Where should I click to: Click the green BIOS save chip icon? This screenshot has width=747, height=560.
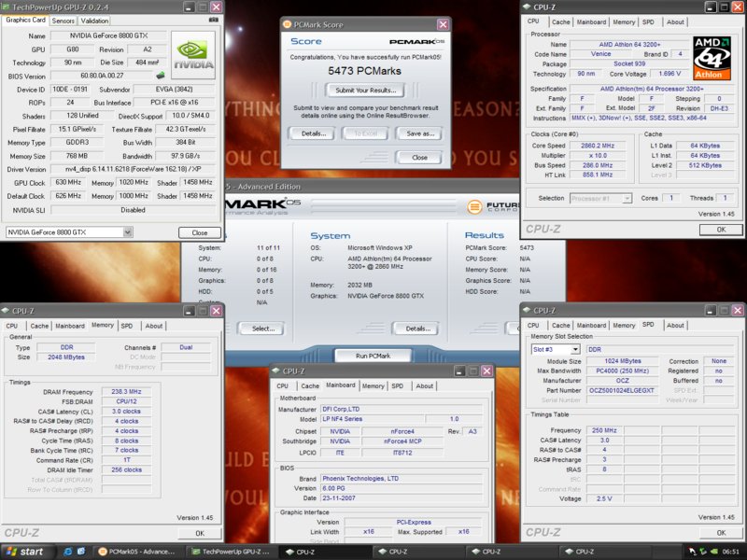click(x=161, y=76)
